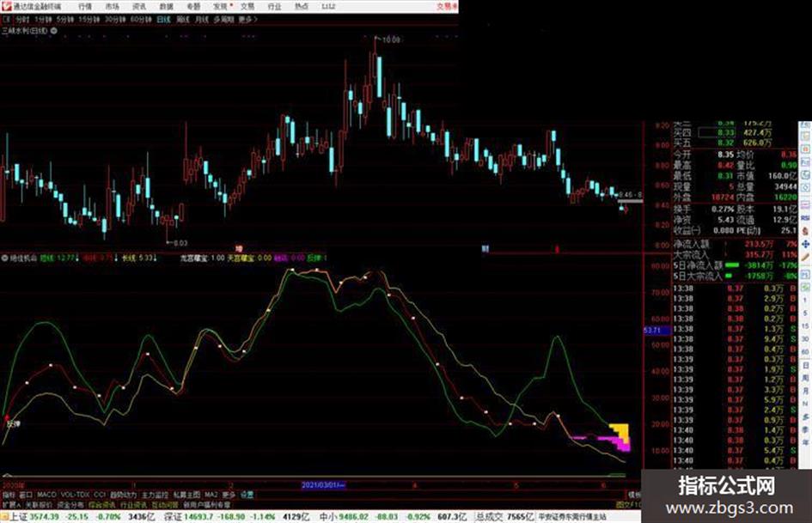Viewport: 812px width, 523px height.
Task: Switch to 30分钟 chart period
Action: pos(115,19)
